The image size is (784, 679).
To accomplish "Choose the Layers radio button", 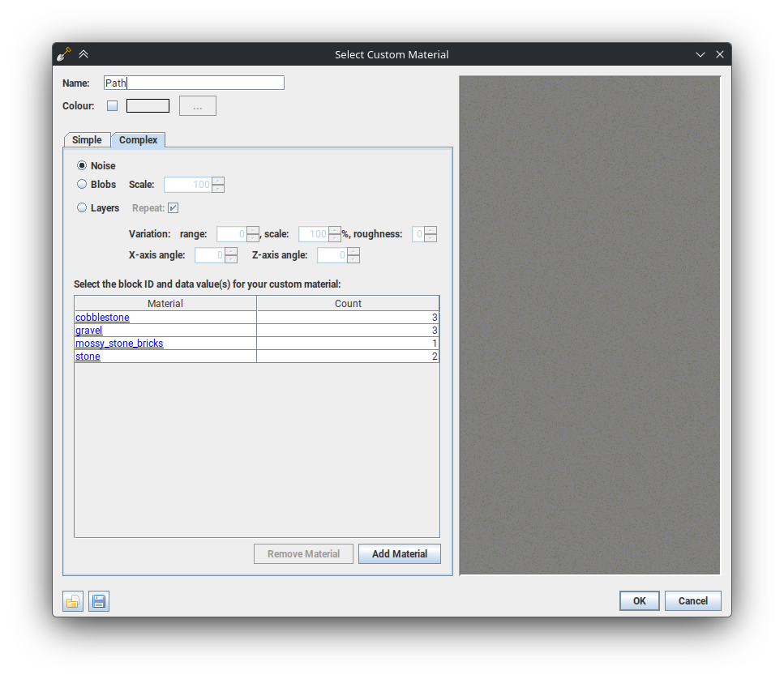I will [82, 207].
